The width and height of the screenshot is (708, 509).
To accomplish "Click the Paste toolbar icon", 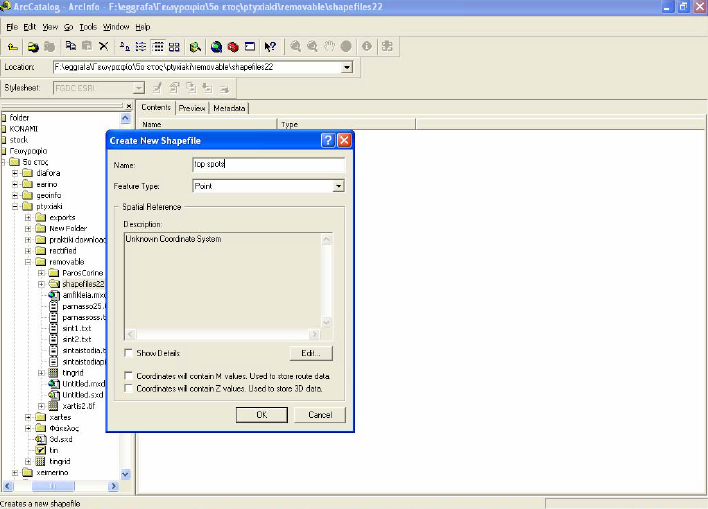I will click(87, 46).
